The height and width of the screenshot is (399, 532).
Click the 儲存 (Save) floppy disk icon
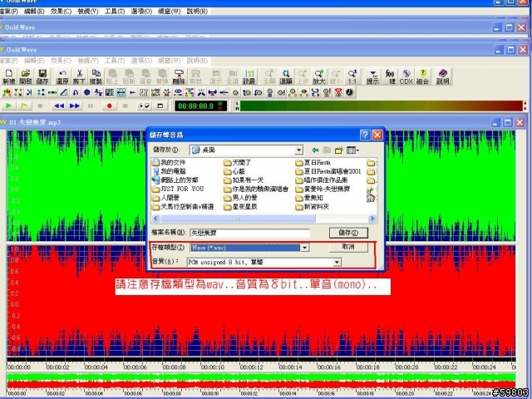click(x=42, y=76)
